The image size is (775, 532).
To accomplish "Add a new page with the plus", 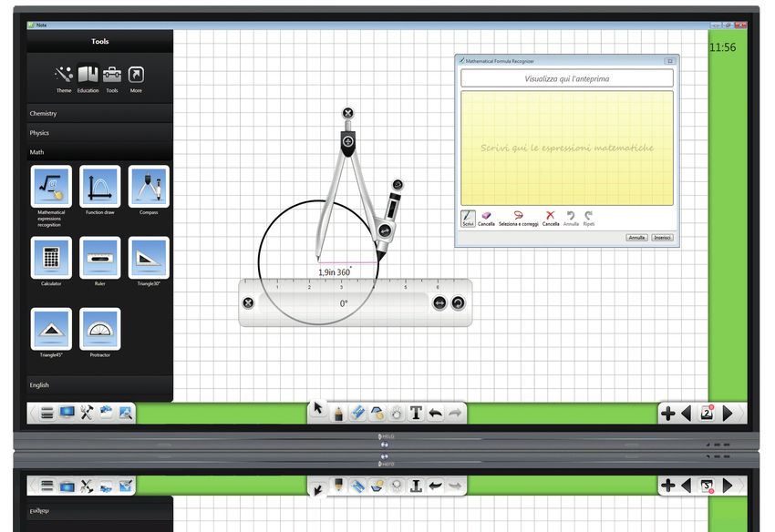I will click(667, 414).
